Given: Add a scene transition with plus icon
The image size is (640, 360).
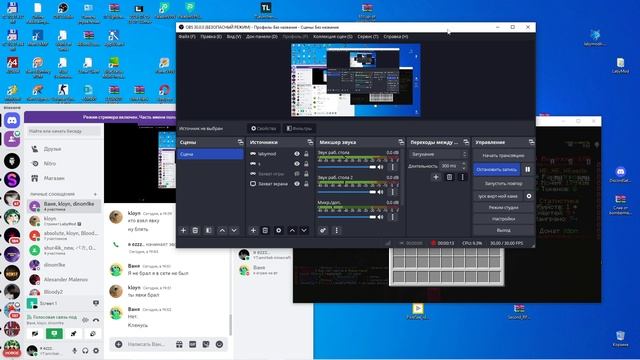Looking at the screenshot, I should pos(436,177).
